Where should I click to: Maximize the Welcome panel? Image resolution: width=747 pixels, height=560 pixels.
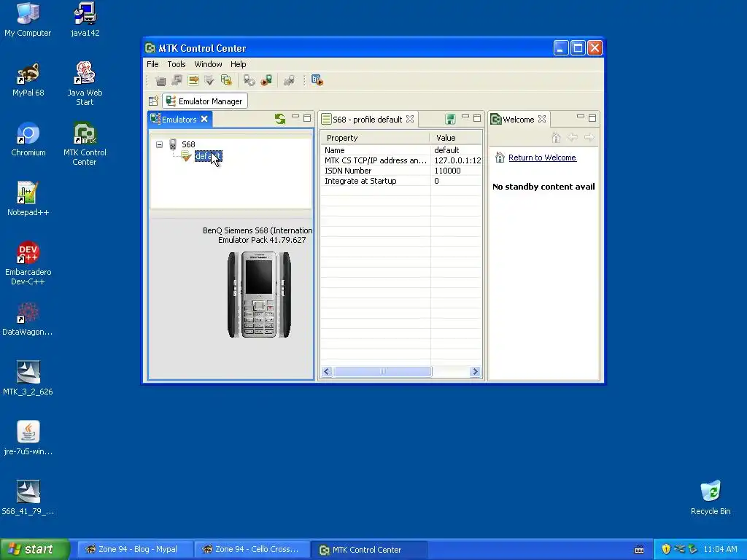point(592,117)
